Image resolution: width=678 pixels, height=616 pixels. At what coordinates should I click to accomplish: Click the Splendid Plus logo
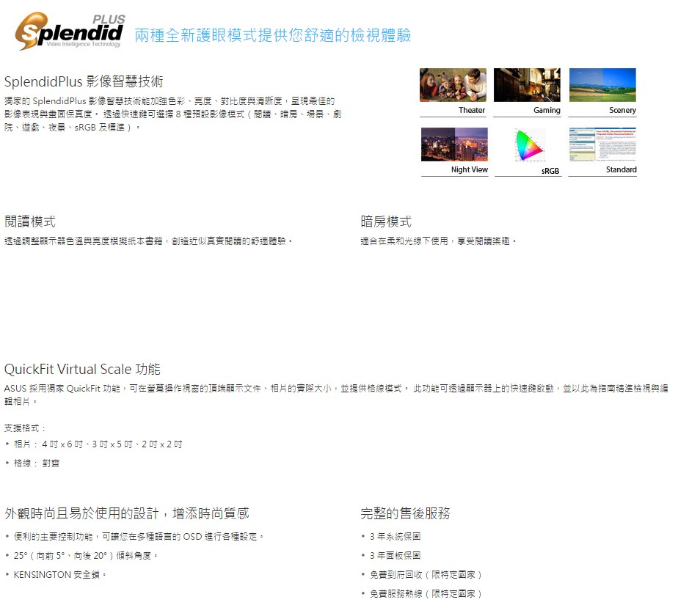point(70,31)
